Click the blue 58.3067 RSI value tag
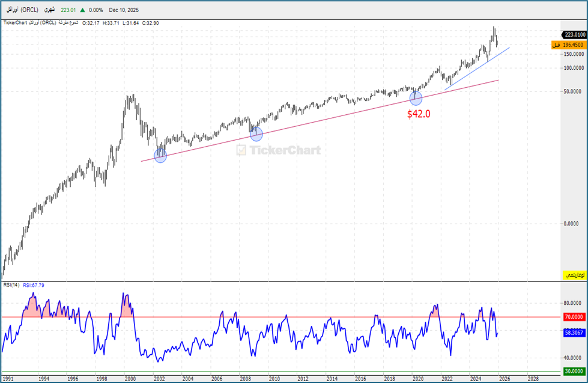 (574, 333)
